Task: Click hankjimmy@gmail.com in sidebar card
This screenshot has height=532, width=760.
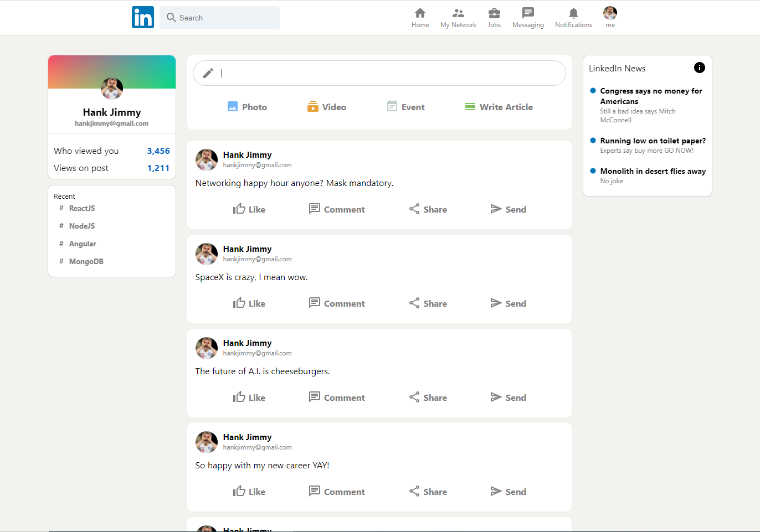Action: coord(112,123)
